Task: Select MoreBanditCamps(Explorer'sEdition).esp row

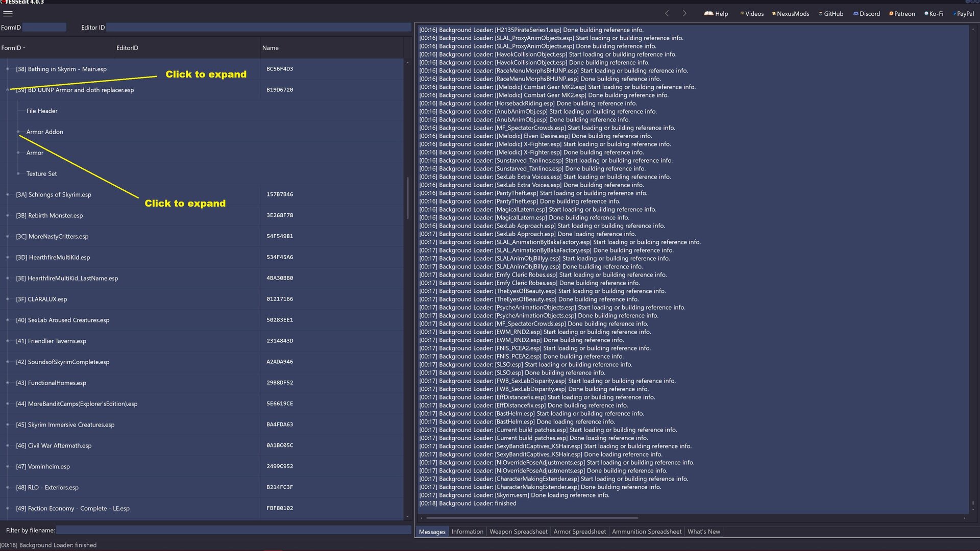Action: pos(202,404)
